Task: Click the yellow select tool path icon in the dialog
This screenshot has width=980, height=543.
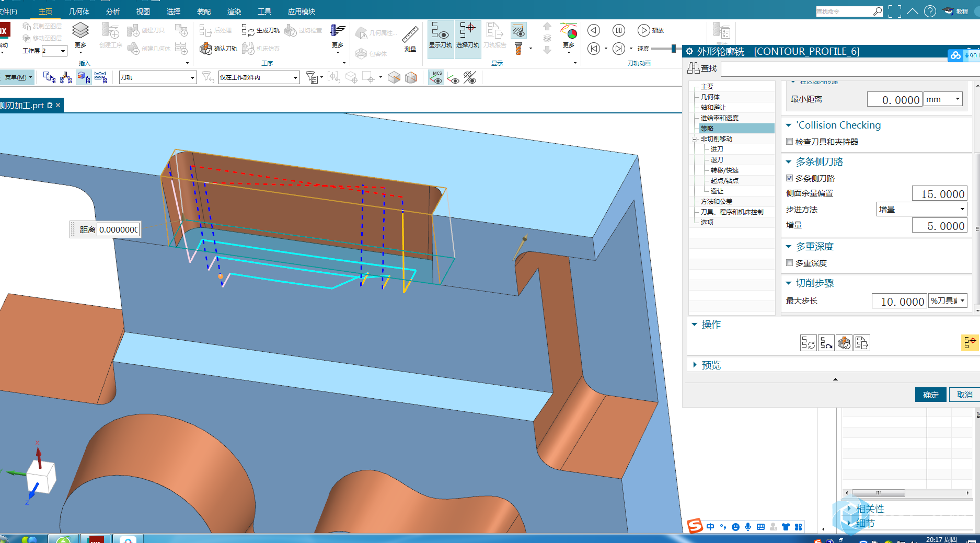Action: tap(970, 342)
